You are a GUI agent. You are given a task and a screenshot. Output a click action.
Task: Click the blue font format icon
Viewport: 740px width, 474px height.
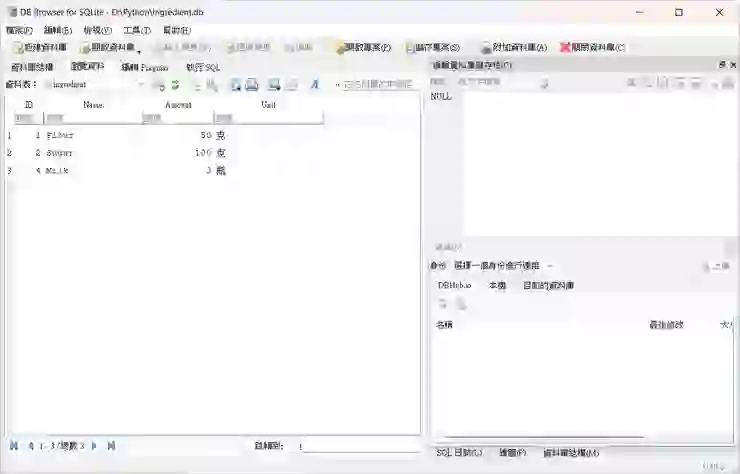pyautogui.click(x=315, y=85)
